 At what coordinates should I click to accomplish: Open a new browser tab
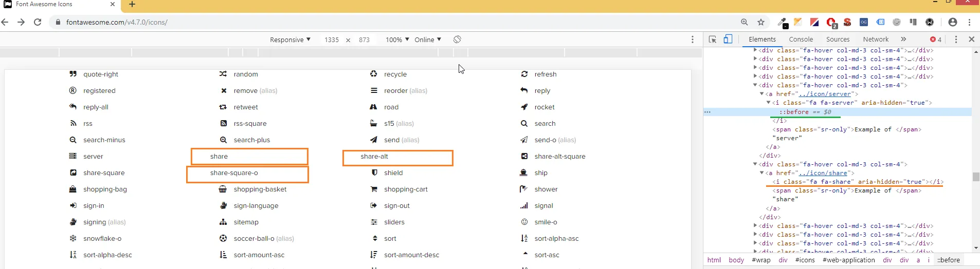coord(132,5)
